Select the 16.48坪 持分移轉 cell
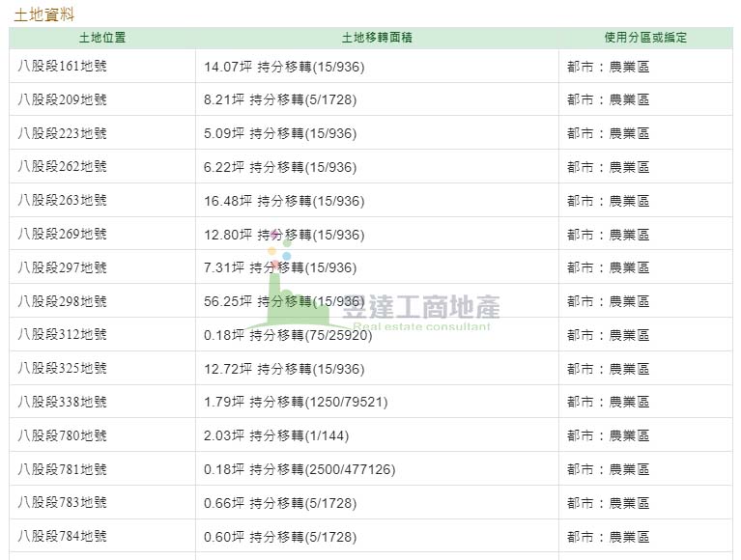 (284, 201)
